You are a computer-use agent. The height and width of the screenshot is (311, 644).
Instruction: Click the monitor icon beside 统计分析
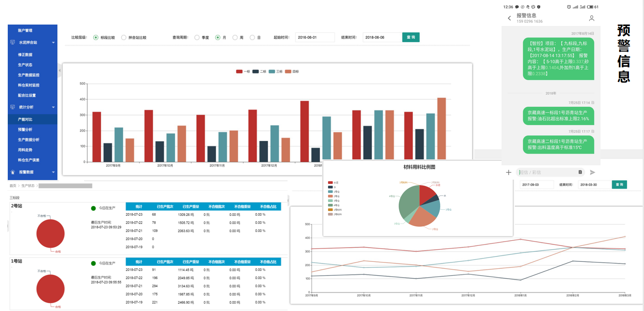coord(12,107)
